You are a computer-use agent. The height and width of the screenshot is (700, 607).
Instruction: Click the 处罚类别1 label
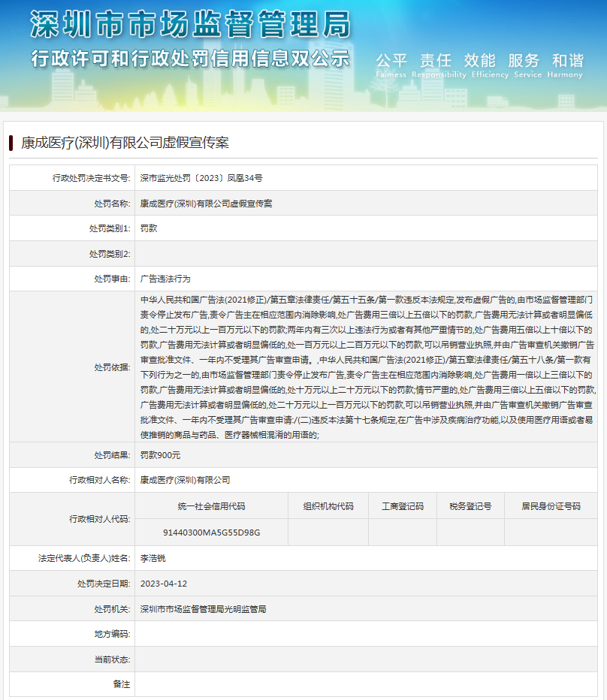110,228
